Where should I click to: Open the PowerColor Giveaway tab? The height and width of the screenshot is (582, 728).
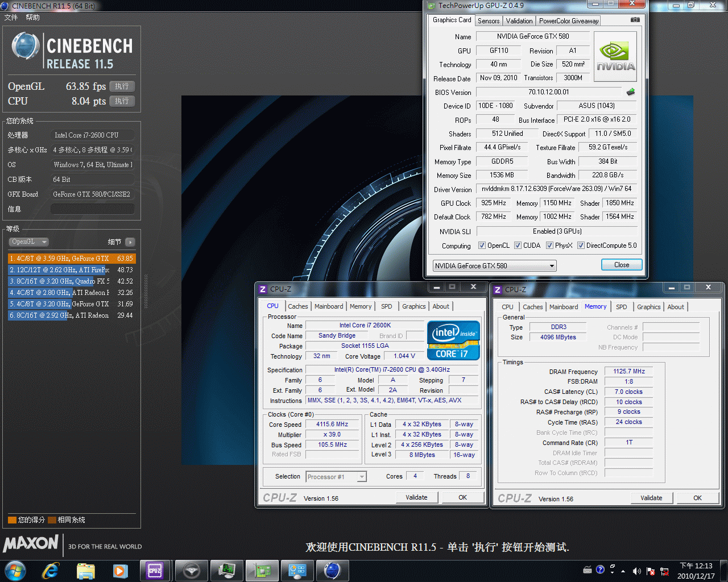tap(569, 21)
